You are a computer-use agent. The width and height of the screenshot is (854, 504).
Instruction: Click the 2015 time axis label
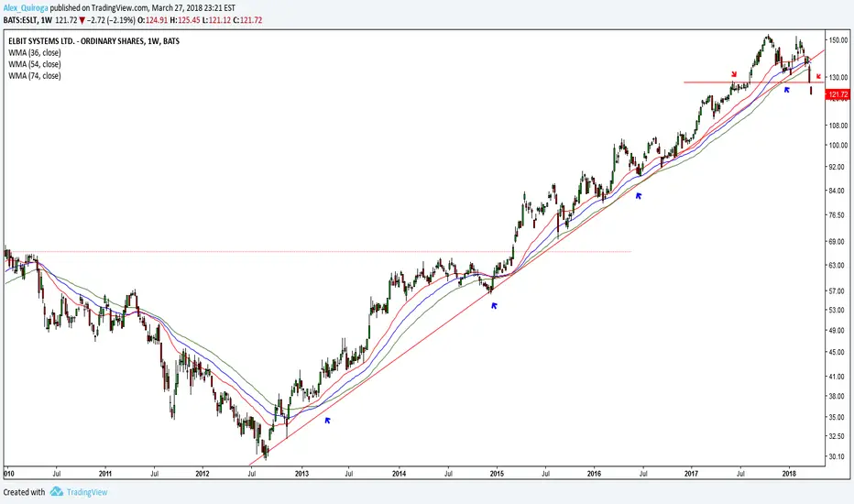497,474
